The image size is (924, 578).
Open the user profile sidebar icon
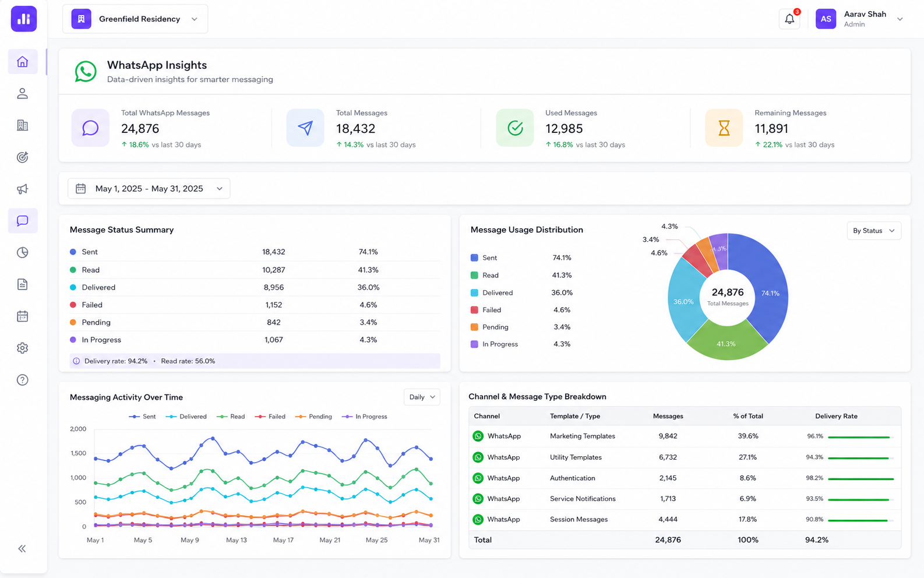pos(23,93)
